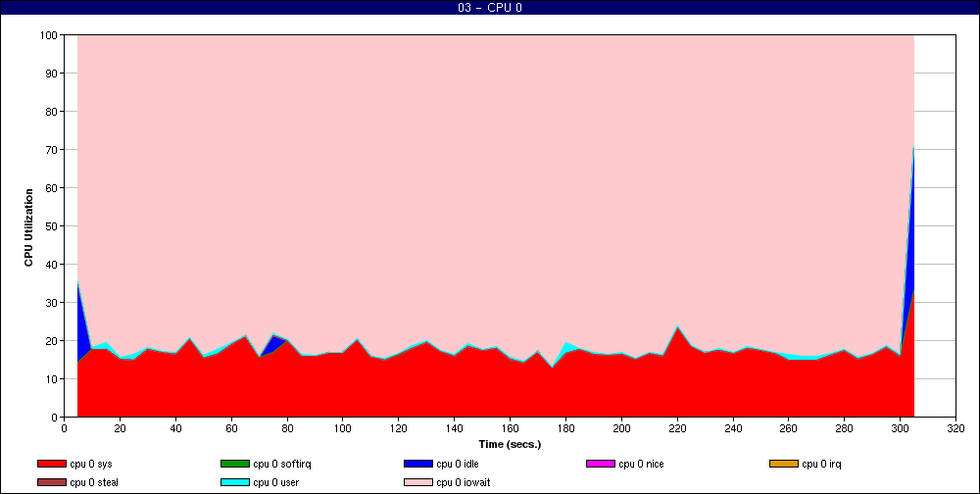980x494 pixels.
Task: Select the blue cpu 0 idle legend swatch
Action: tap(417, 464)
